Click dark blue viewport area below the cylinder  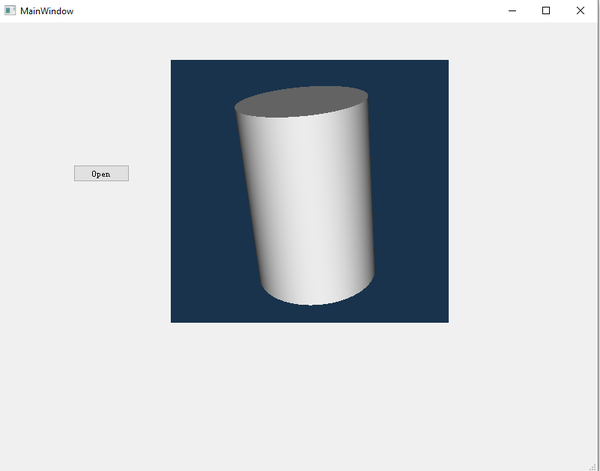pos(309,314)
